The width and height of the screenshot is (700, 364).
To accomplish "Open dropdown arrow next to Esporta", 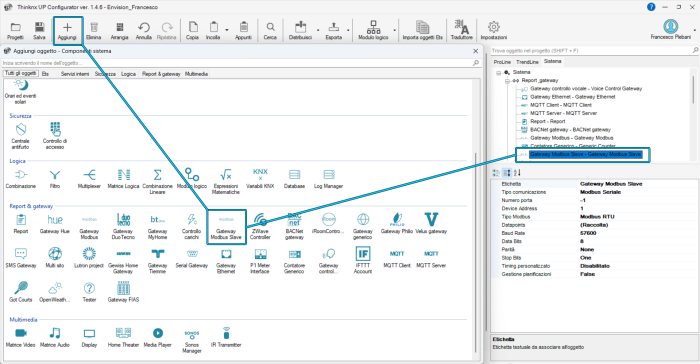I will tap(348, 30).
